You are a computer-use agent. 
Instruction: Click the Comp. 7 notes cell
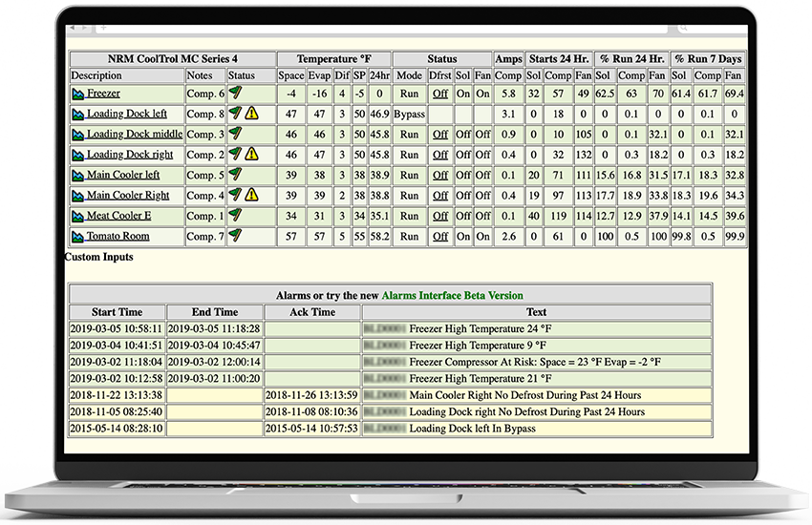(x=205, y=237)
